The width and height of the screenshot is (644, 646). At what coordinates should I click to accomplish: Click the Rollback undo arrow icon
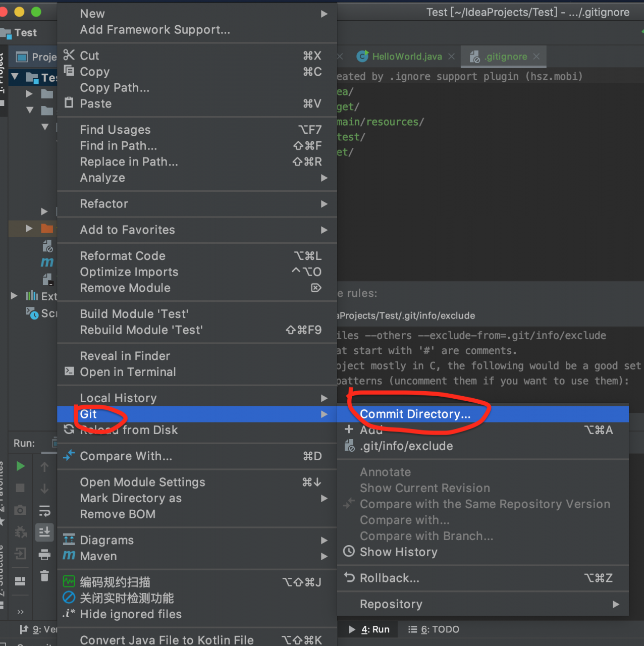(349, 577)
